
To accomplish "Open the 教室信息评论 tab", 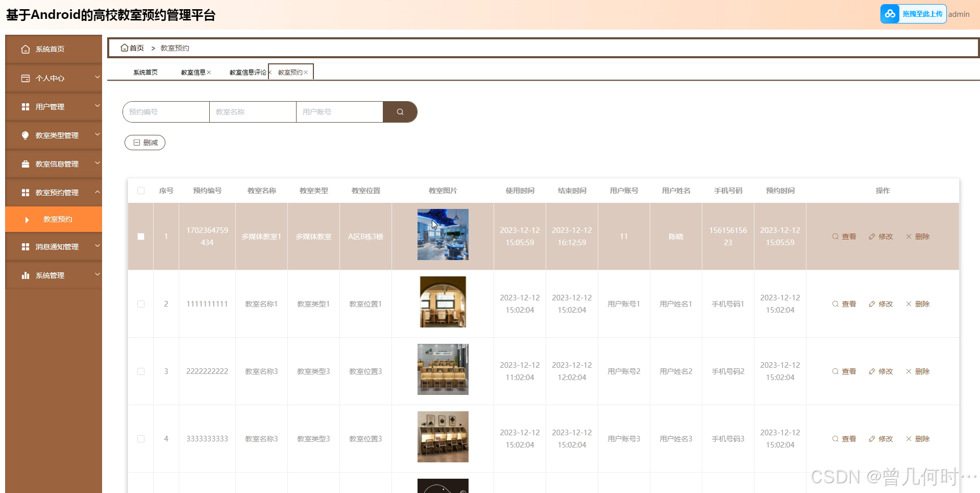I will pos(248,72).
